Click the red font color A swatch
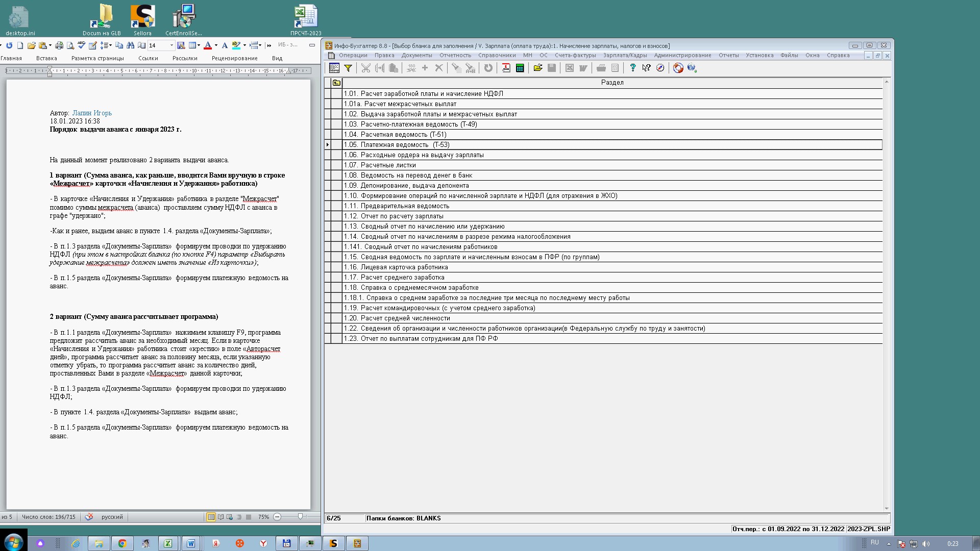Screen dimensions: 980x551 click(x=208, y=45)
